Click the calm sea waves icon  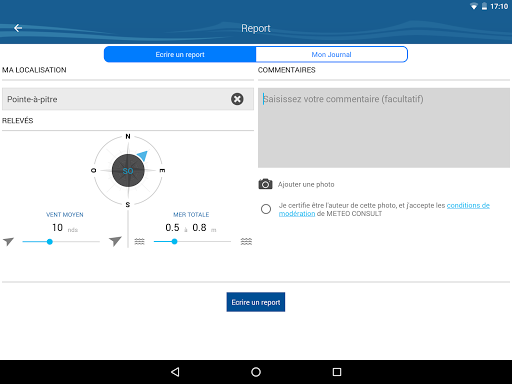(x=139, y=241)
